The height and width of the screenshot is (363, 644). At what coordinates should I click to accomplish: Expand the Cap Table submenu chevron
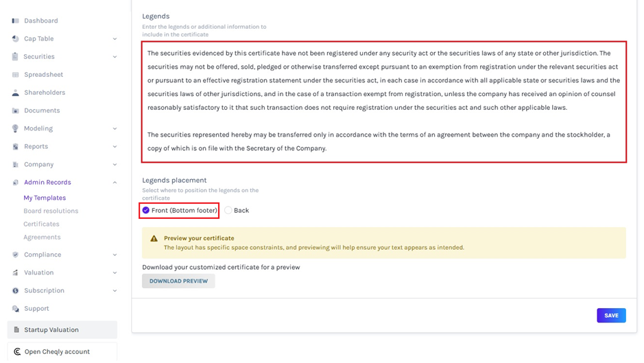pyautogui.click(x=115, y=39)
